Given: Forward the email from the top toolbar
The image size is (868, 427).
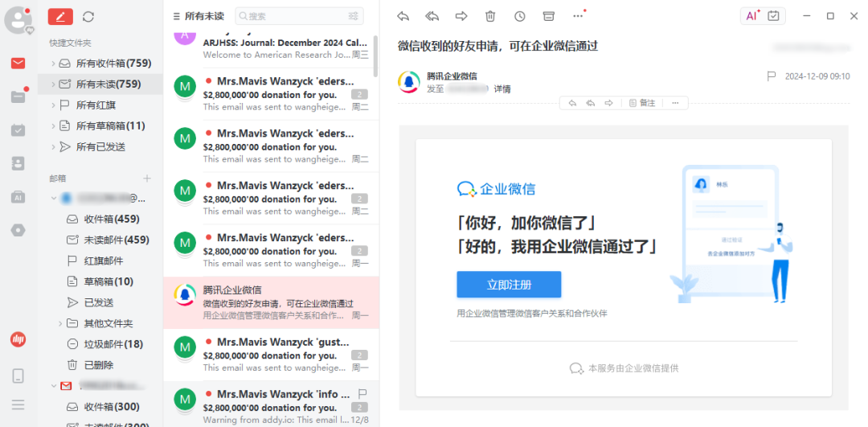Looking at the screenshot, I should (461, 16).
